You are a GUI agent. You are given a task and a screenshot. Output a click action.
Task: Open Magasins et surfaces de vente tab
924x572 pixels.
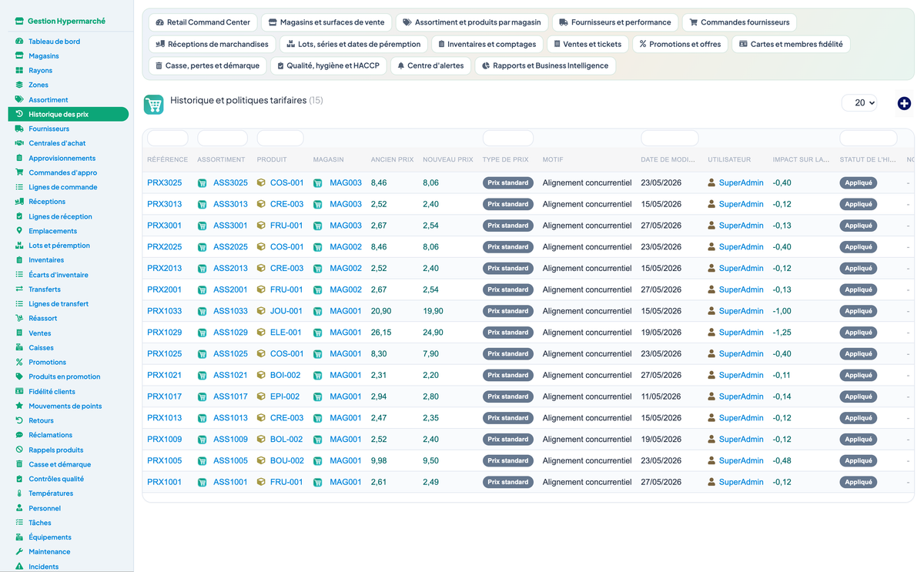pyautogui.click(x=326, y=22)
